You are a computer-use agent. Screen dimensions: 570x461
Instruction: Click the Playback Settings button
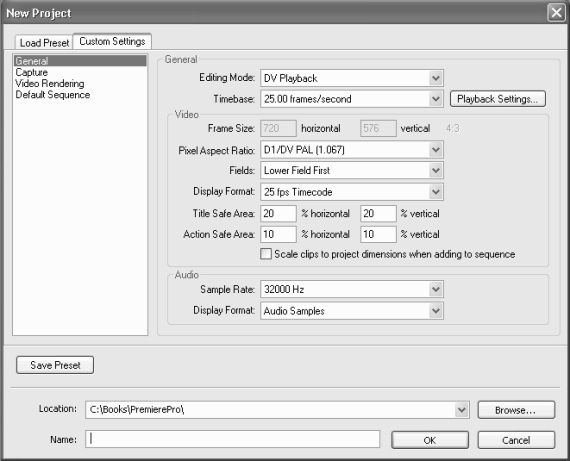coord(498,99)
